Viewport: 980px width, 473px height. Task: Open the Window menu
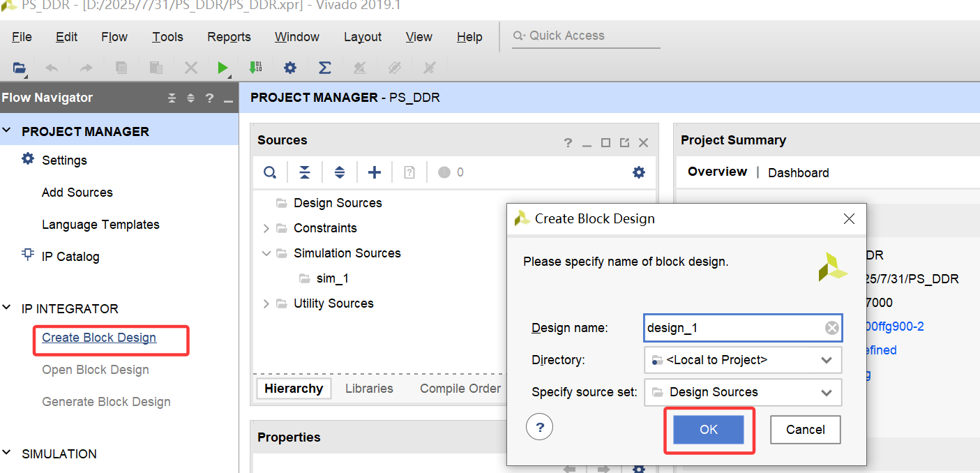tap(297, 37)
